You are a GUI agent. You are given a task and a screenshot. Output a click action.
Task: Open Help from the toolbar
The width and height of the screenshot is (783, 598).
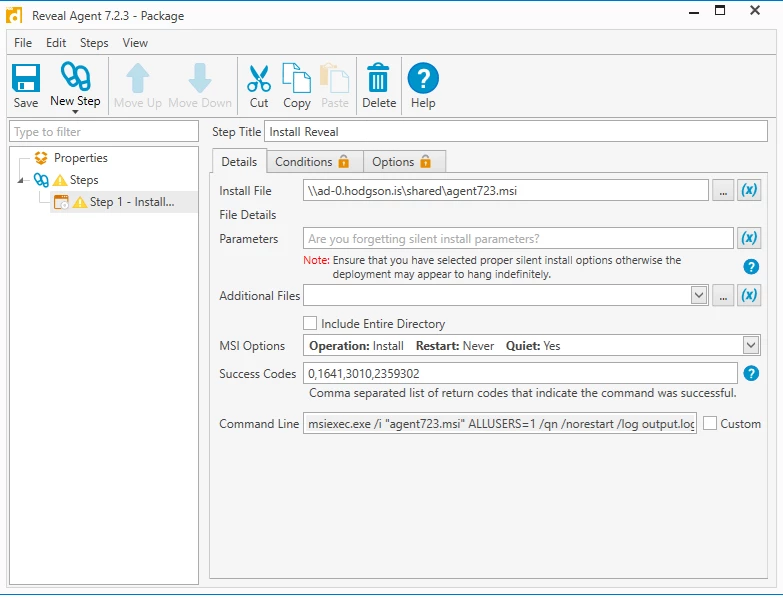[423, 86]
